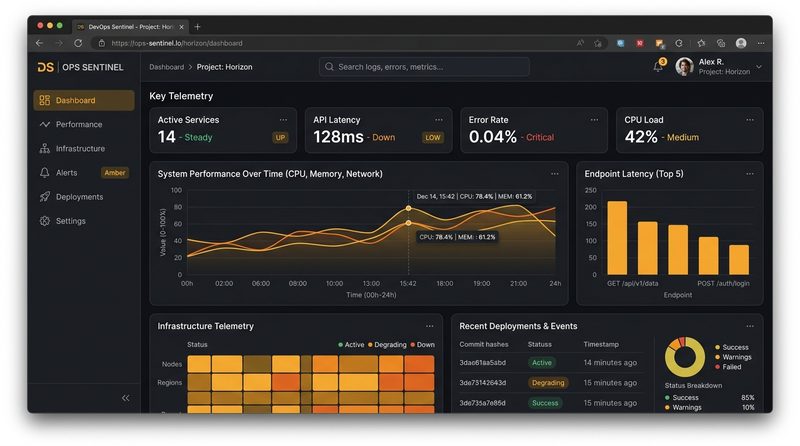Viewport: 800px width, 446px height.
Task: Click the upper data point at 15:42
Action: [409, 208]
